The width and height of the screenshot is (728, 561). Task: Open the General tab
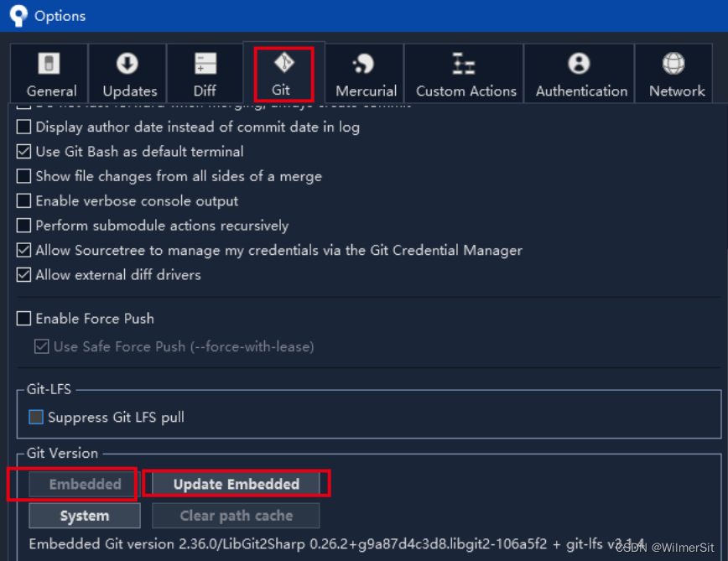49,73
